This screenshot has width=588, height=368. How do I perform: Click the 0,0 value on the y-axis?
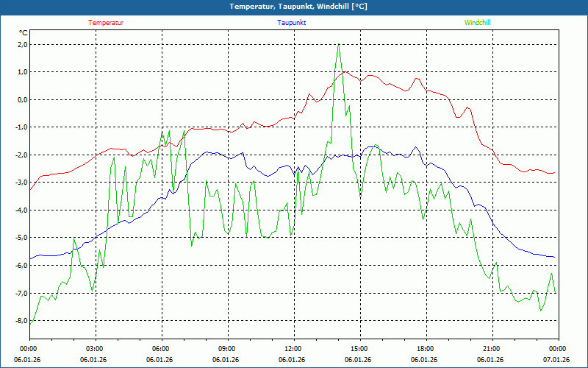click(x=21, y=100)
